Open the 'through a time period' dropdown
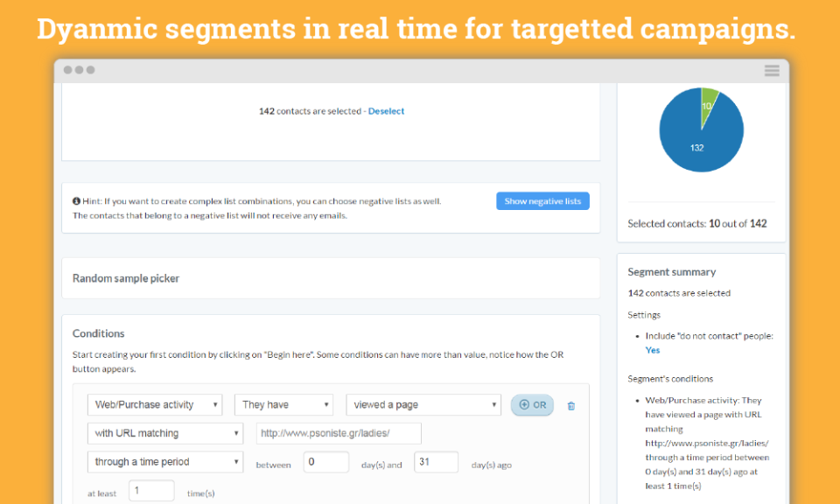This screenshot has width=840, height=504. pos(164,461)
